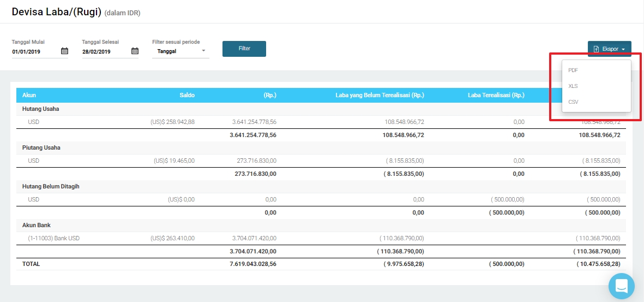Click the Filter button
644x302 pixels.
click(244, 49)
